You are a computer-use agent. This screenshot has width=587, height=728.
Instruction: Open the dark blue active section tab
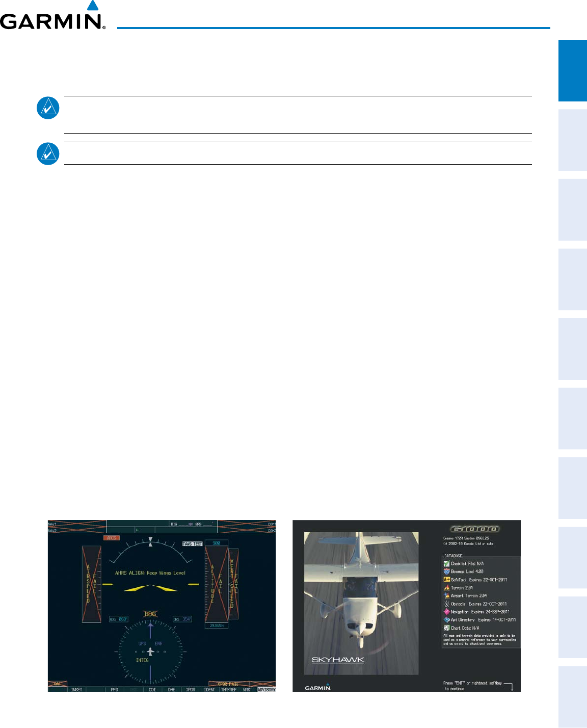(x=573, y=71)
